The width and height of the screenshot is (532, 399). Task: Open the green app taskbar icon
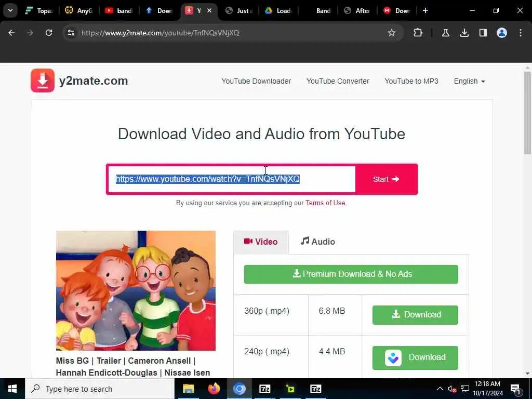(x=290, y=389)
